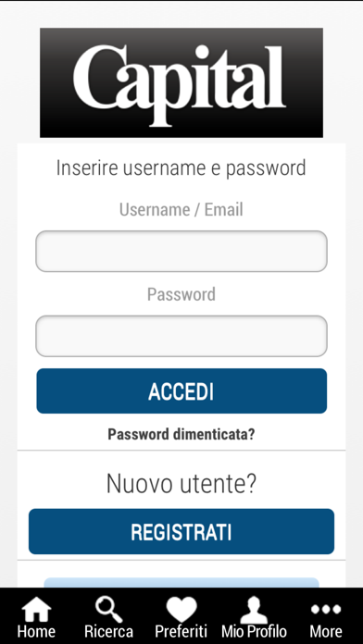Viewport: 363px width, 644px height.
Task: Click the REGISTRATI button
Action: pyautogui.click(x=181, y=531)
